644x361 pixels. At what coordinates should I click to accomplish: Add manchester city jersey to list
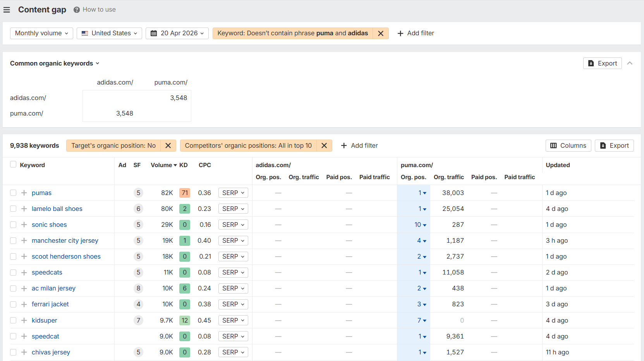tap(24, 240)
